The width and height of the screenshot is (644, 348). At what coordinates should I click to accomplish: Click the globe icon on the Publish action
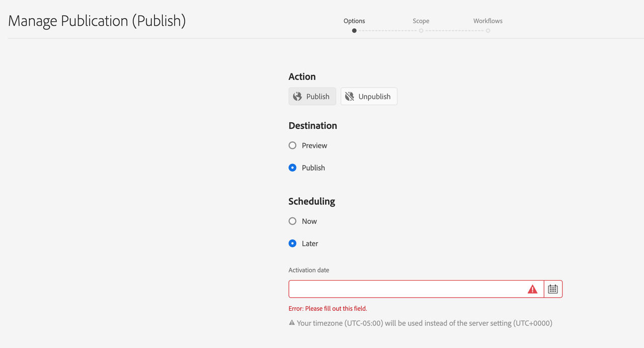click(x=297, y=97)
